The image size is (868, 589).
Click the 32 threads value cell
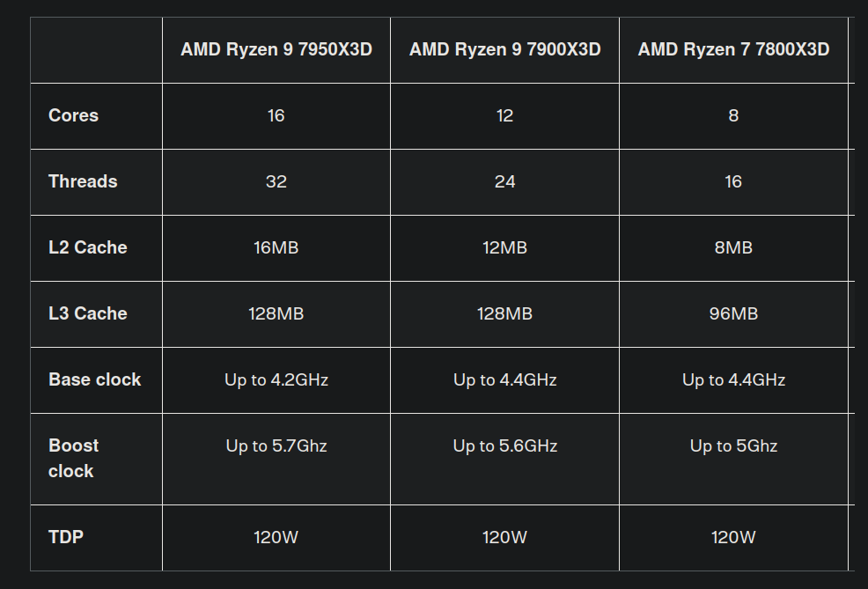click(x=276, y=181)
